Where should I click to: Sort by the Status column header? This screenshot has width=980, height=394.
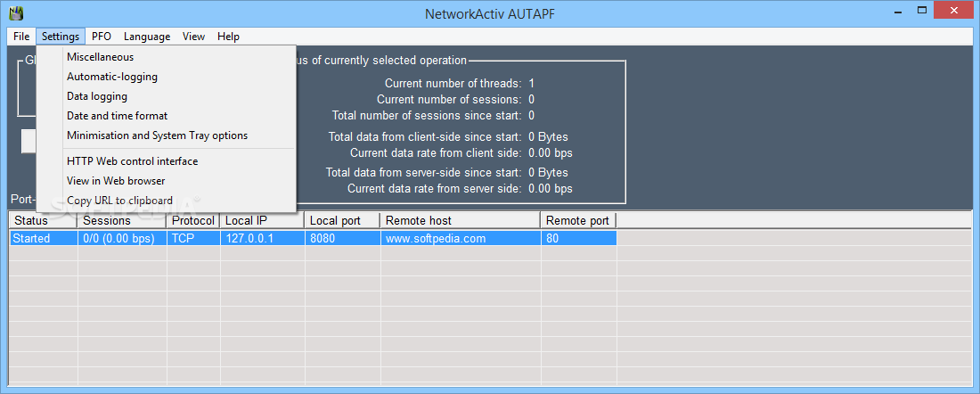click(43, 220)
